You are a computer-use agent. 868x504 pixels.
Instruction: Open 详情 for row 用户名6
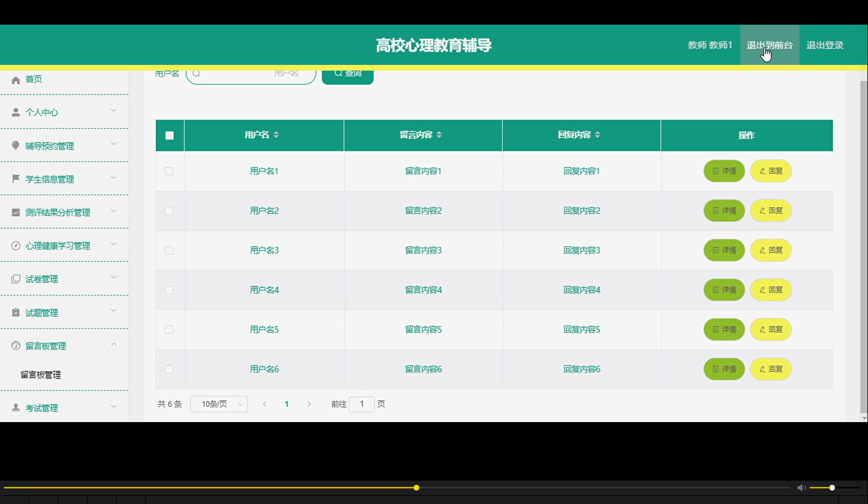pos(724,369)
